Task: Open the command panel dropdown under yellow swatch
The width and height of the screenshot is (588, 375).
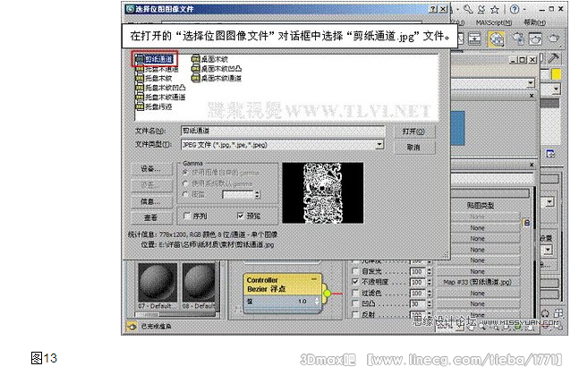Action: [x=556, y=89]
